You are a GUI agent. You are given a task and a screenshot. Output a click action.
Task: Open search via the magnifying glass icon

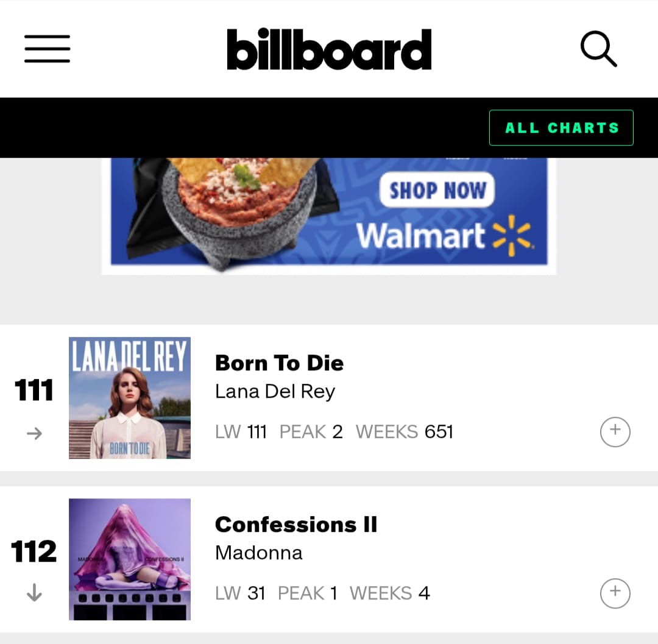(599, 49)
